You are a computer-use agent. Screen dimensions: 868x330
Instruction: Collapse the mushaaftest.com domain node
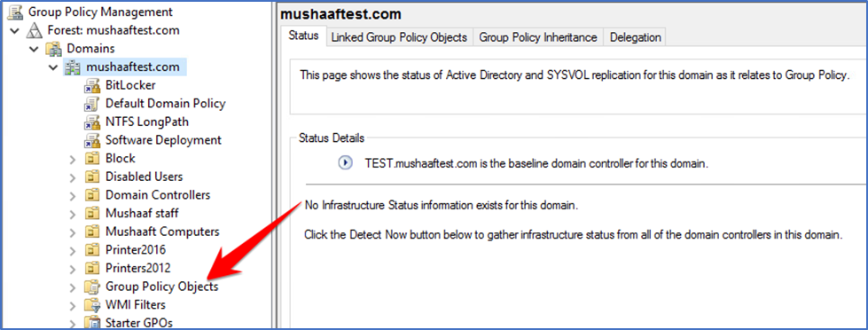coord(53,67)
